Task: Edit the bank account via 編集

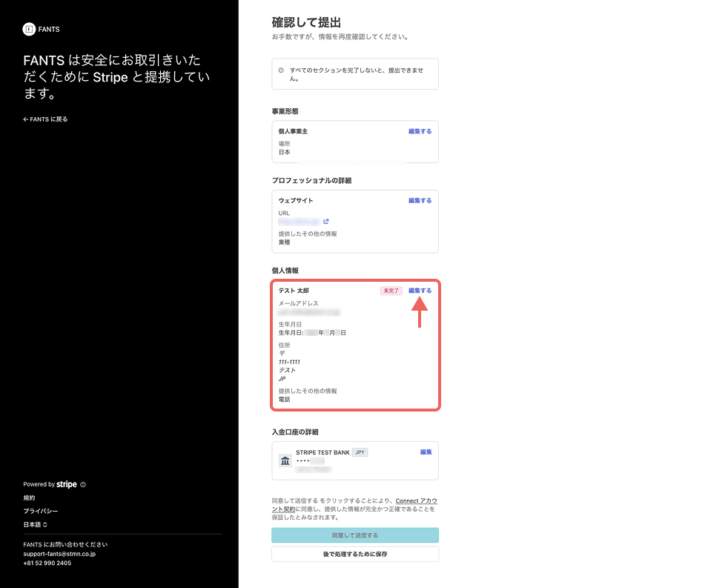Action: point(426,452)
